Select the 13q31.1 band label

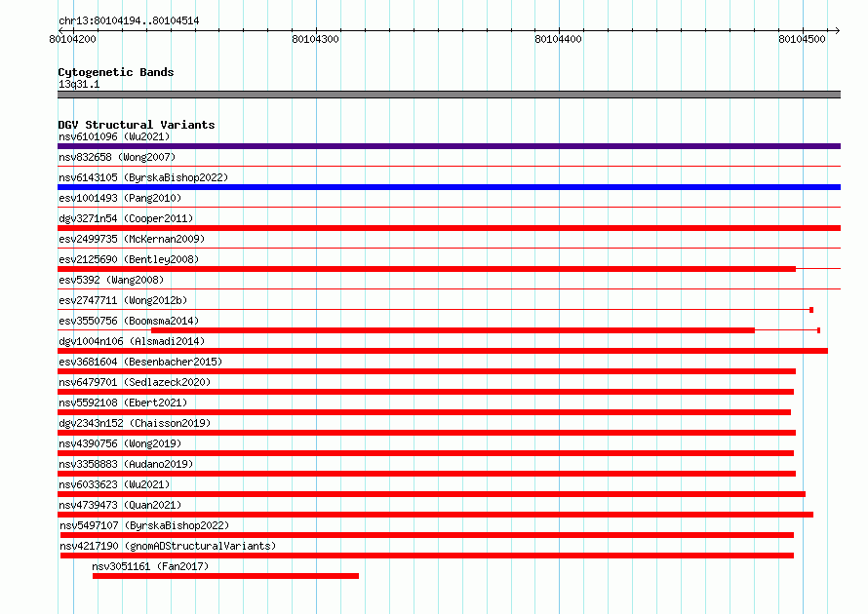click(79, 84)
